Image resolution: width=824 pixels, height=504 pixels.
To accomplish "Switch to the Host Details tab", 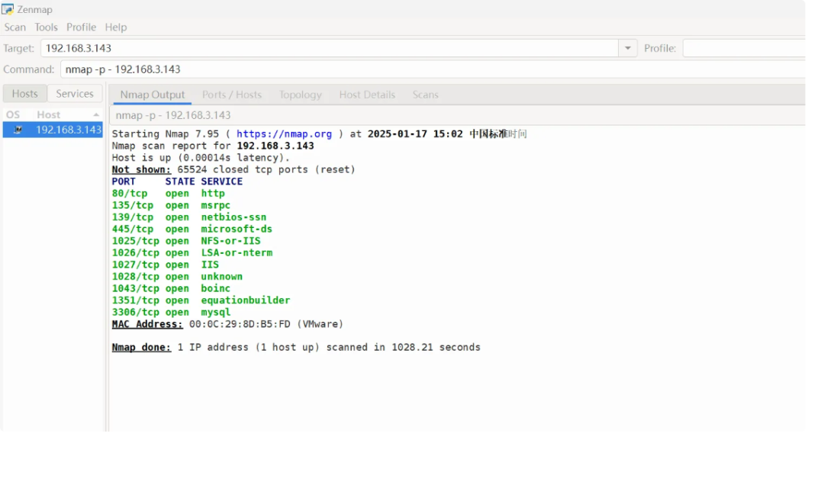I will (367, 95).
